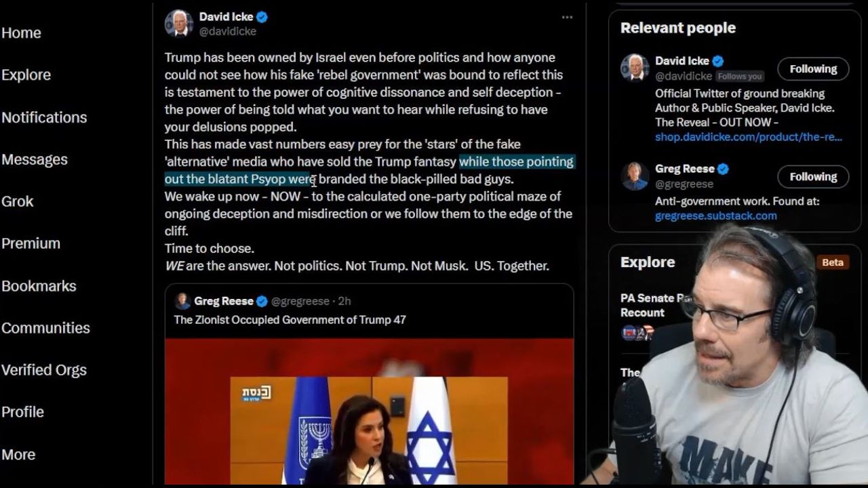Click David Icke's verified badge in Relevant people
The height and width of the screenshot is (488, 868).
[x=718, y=61]
